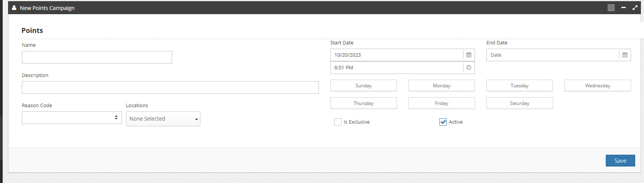Click the start time field showing 6:51 PM
This screenshot has width=644, height=183.
397,67
